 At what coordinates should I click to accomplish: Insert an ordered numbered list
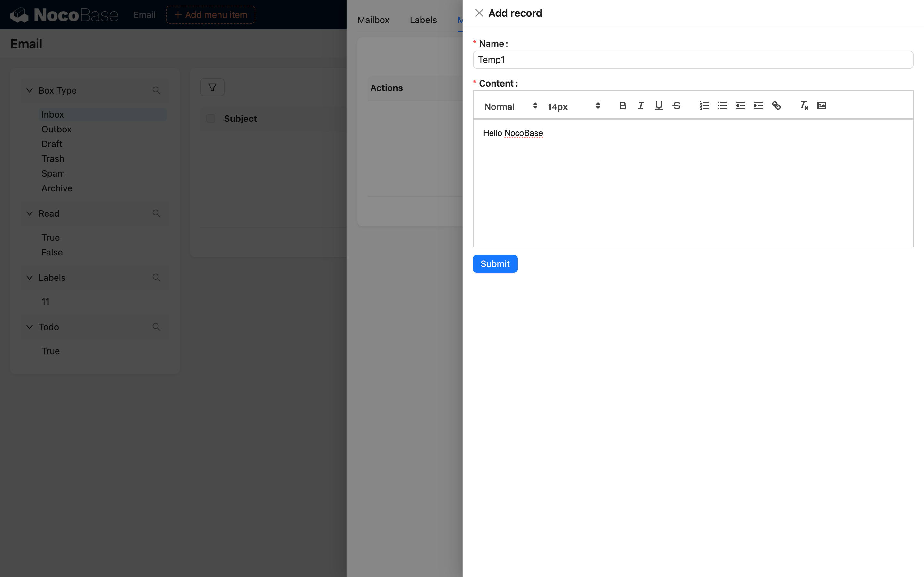(704, 106)
